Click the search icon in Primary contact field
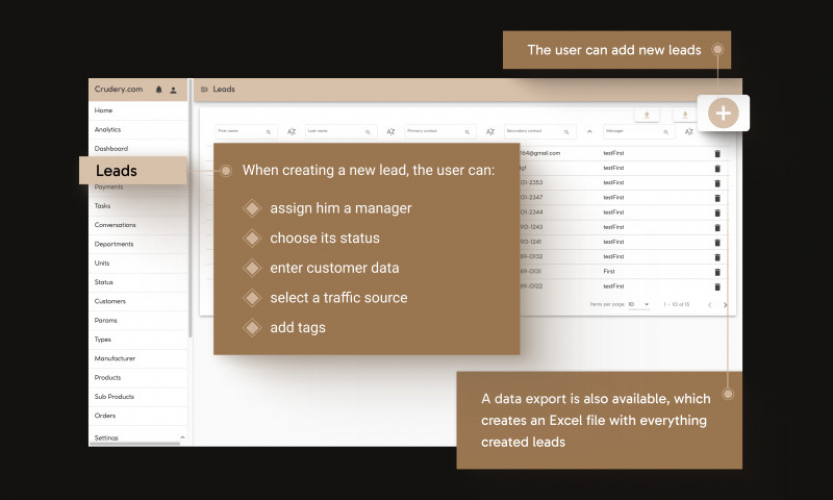833x500 pixels. click(467, 132)
